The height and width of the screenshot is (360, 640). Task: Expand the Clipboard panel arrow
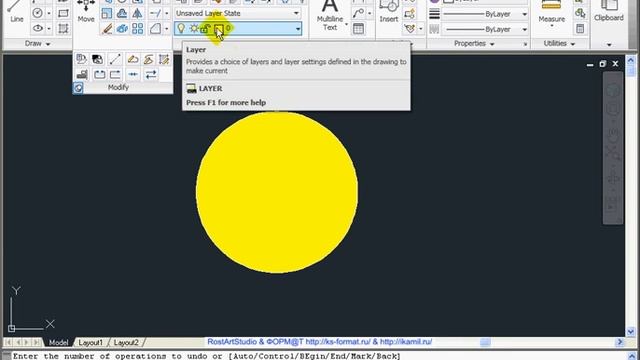609,44
